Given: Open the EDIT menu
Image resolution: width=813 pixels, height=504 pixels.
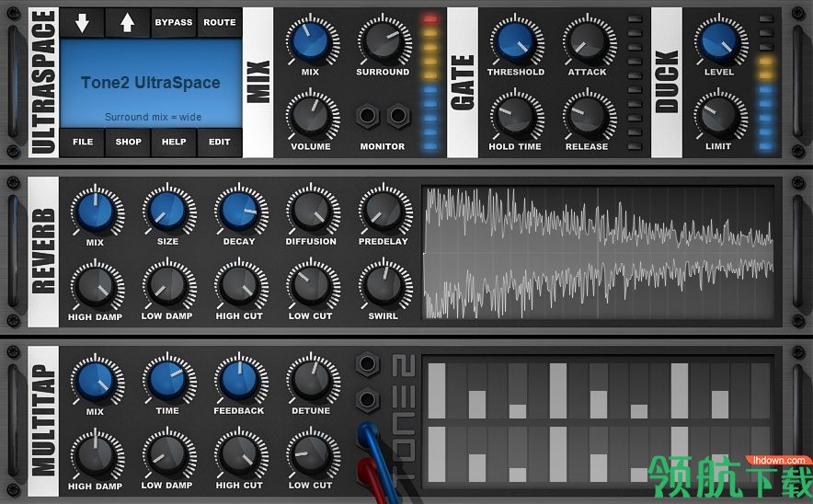Looking at the screenshot, I should 219,142.
